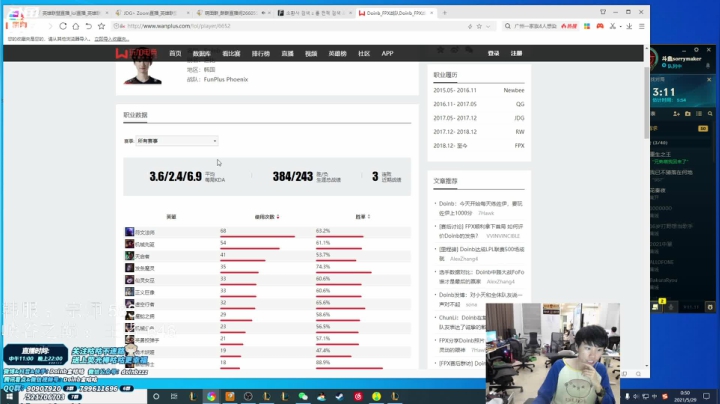
Task: Go to browser home page icon
Action: (x=76, y=26)
